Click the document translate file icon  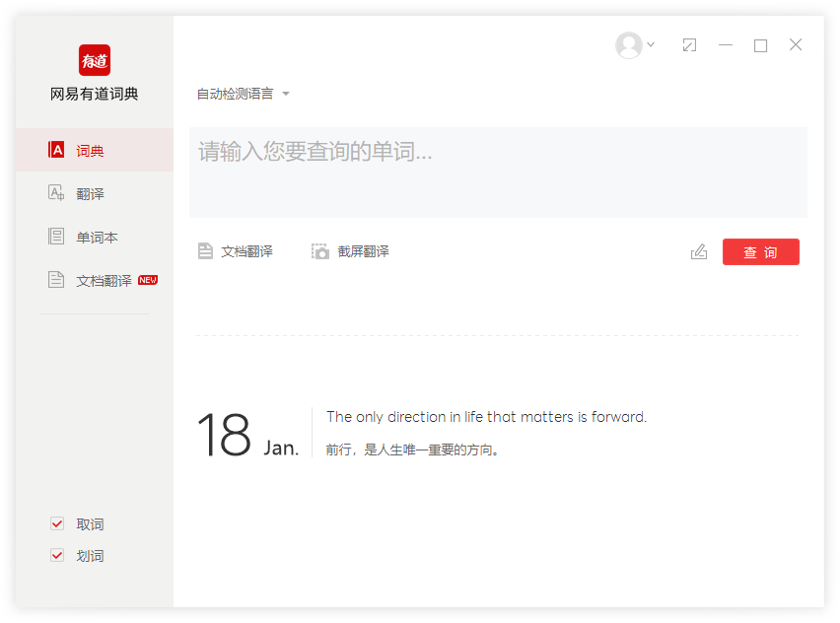(x=205, y=251)
